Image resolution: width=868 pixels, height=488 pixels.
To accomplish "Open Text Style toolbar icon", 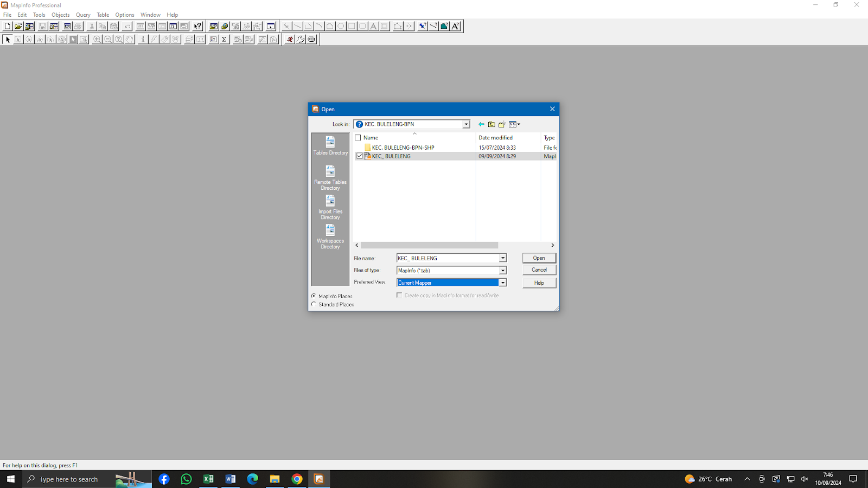I will [x=455, y=26].
